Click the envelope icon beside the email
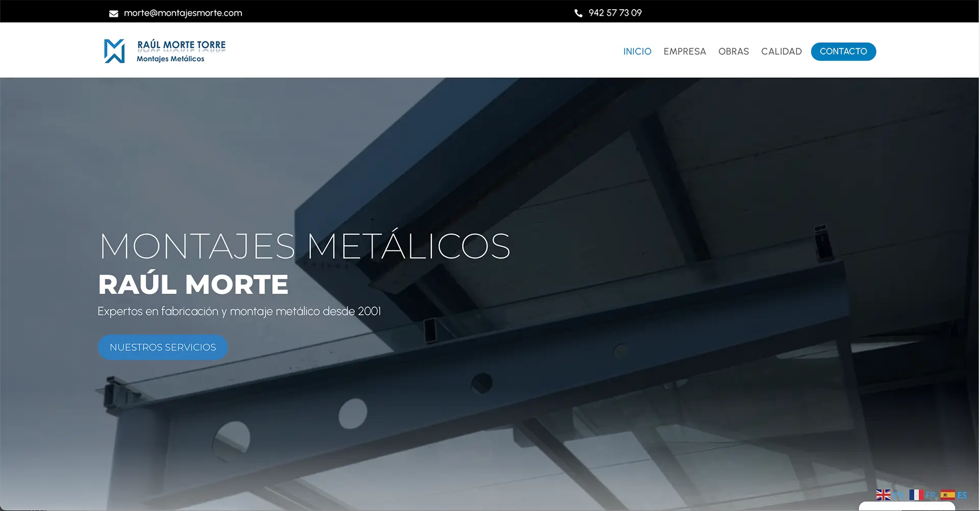Viewport: 980px width, 511px height. tap(113, 14)
